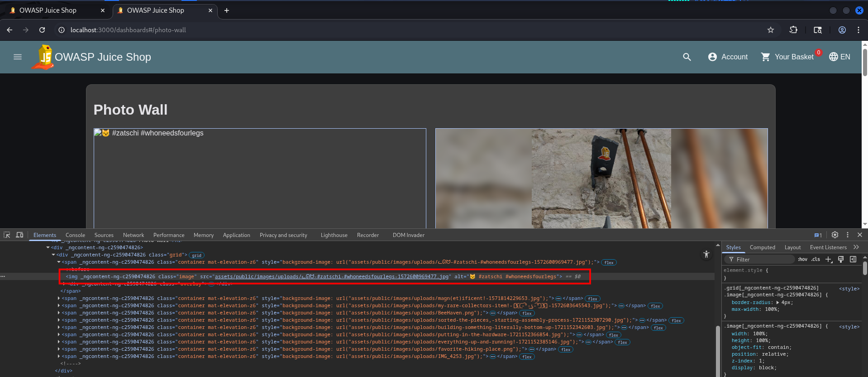This screenshot has height=377, width=868.
Task: Click the Styles Filter input field
Action: (759, 259)
